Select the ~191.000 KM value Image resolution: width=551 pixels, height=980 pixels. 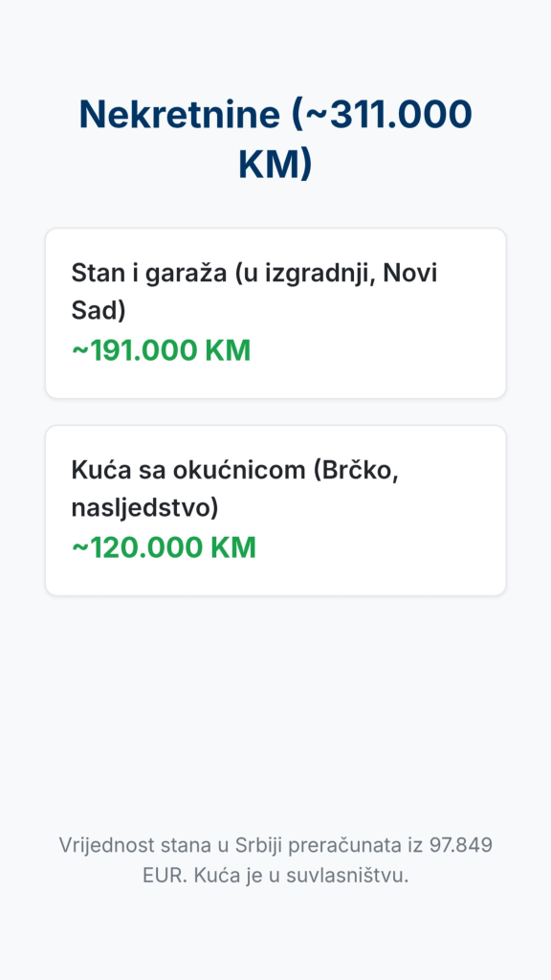161,350
